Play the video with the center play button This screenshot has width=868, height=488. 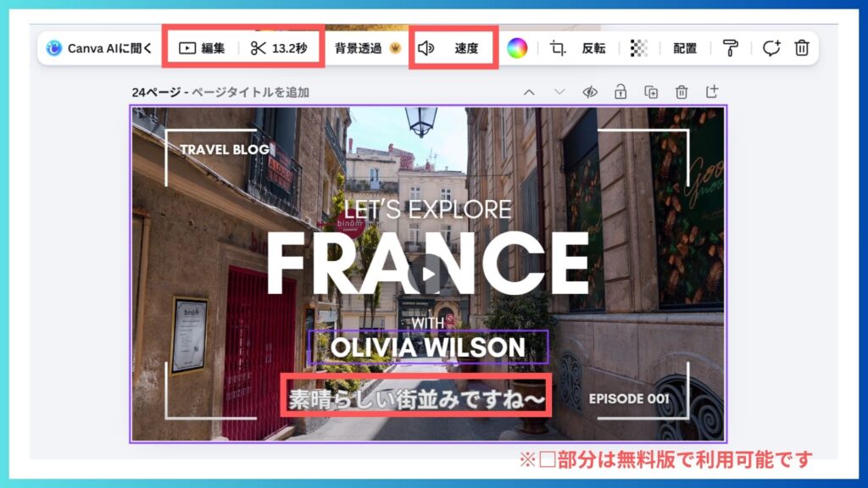coord(428,274)
